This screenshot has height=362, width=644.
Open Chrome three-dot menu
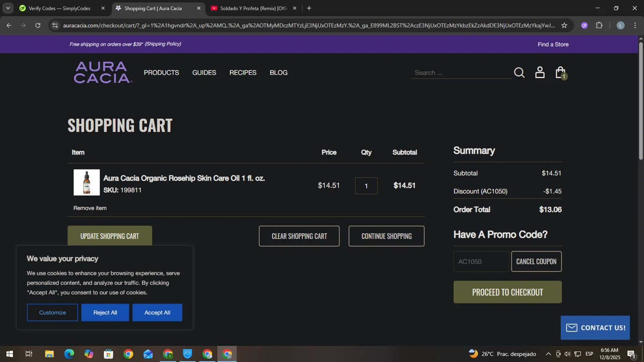(x=635, y=25)
